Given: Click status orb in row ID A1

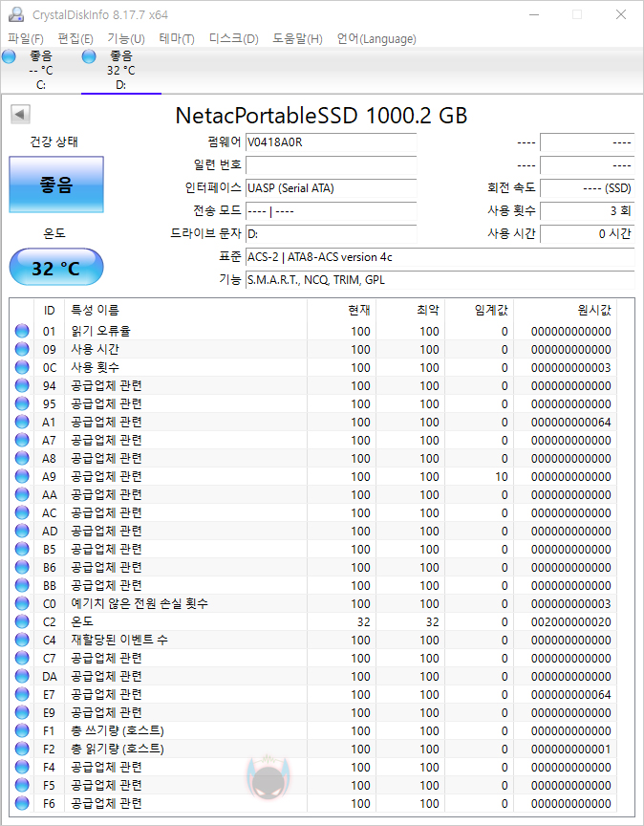Looking at the screenshot, I should pos(22,422).
